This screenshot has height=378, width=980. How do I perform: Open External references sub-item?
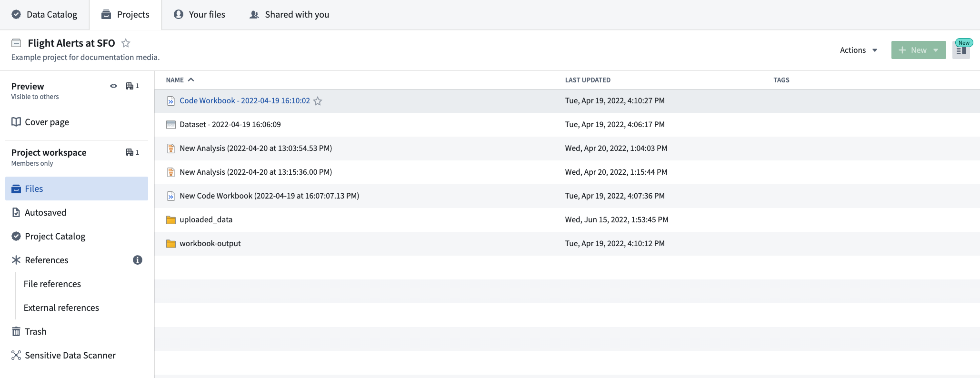pyautogui.click(x=61, y=308)
